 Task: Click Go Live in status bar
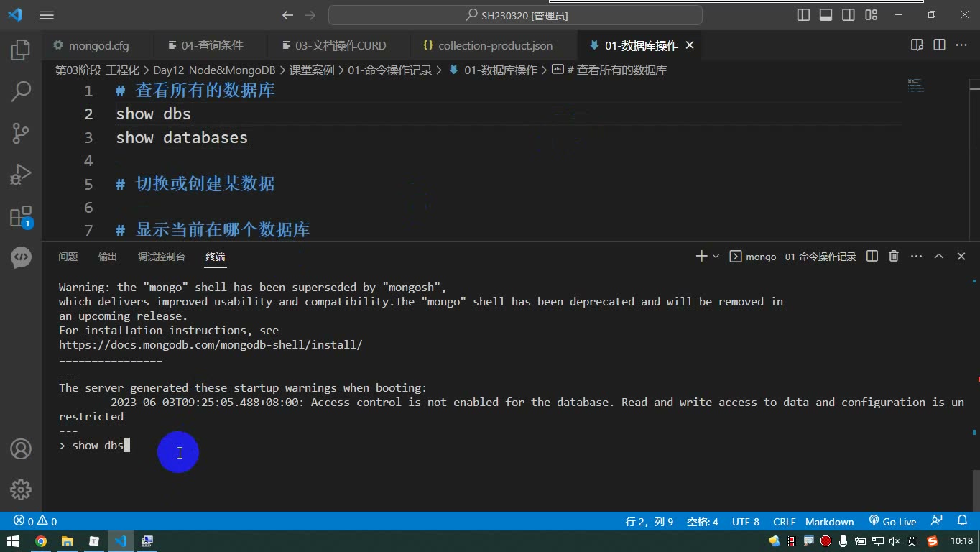892,521
